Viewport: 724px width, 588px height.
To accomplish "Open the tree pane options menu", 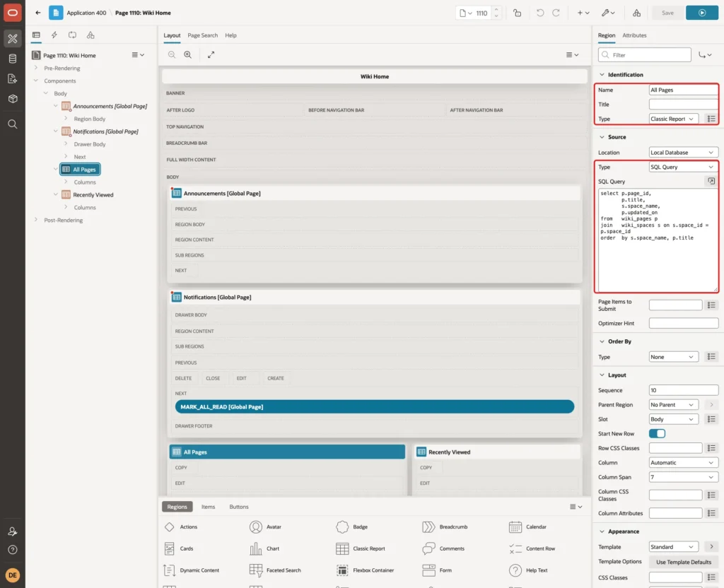I will click(138, 55).
